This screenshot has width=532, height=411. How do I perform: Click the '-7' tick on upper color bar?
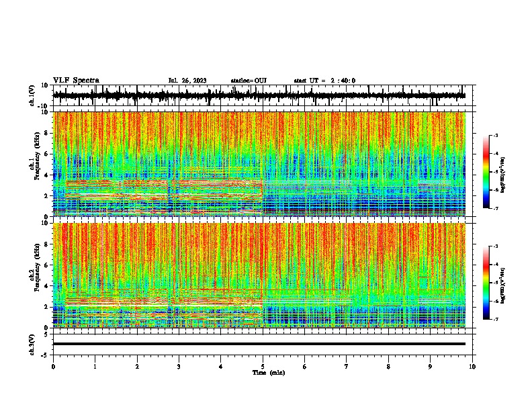click(496, 208)
